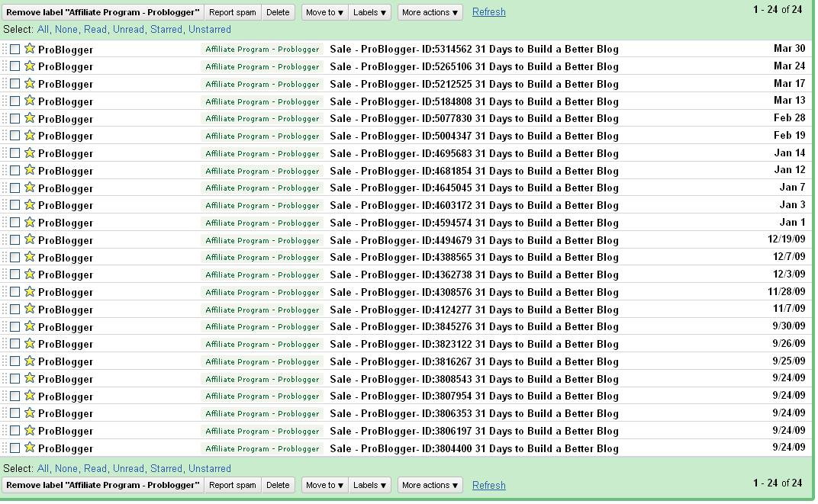The image size is (818, 504).
Task: Toggle star on email ID:5265106
Action: [x=30, y=66]
